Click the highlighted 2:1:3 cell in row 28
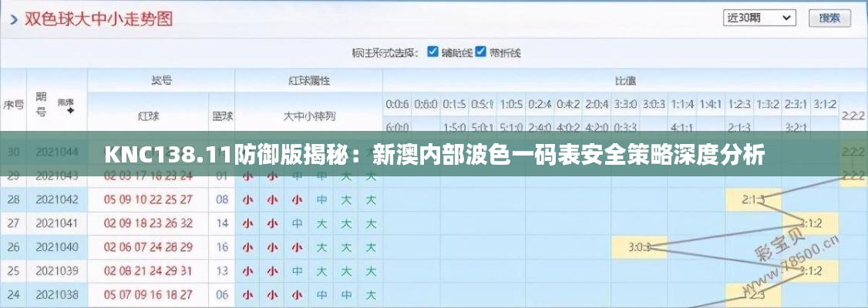868x308 pixels. point(753,199)
